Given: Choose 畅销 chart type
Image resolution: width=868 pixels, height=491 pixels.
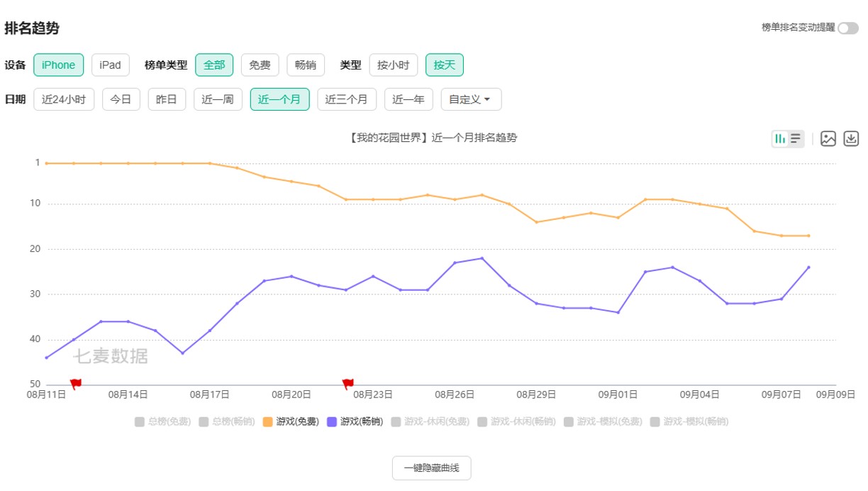Looking at the screenshot, I should point(306,65).
